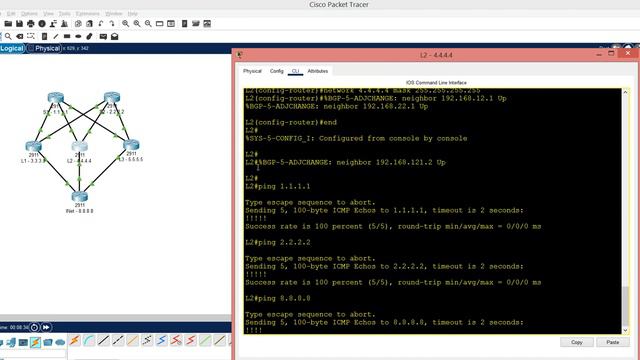This screenshot has width=640, height=360.
Task: Click the 'ping 1.1.1.1' command line
Action: pos(278,187)
